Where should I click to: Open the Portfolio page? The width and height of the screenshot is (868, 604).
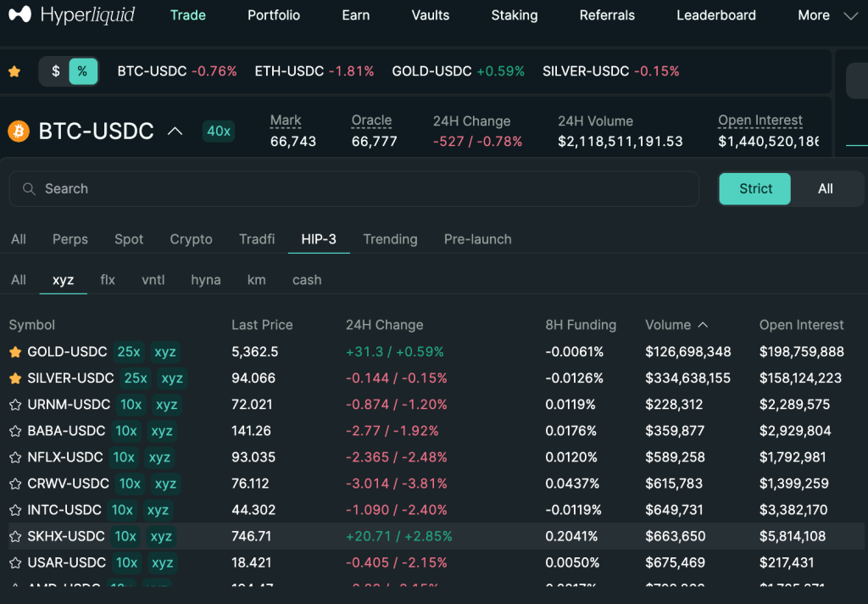pyautogui.click(x=274, y=15)
